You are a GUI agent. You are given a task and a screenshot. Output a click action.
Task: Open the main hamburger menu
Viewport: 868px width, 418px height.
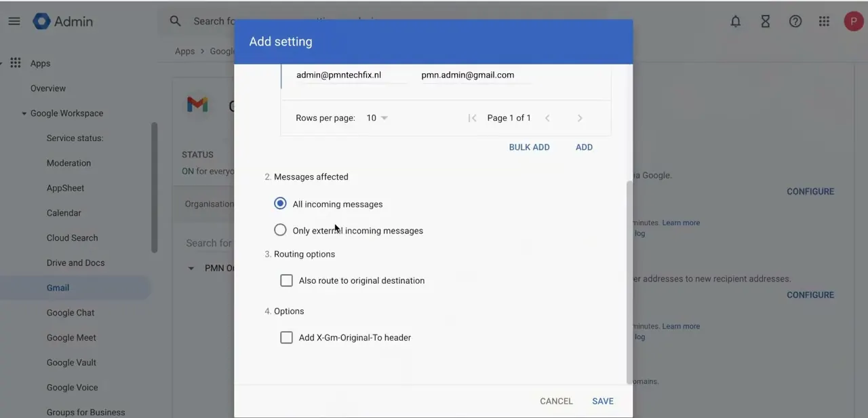click(x=14, y=21)
